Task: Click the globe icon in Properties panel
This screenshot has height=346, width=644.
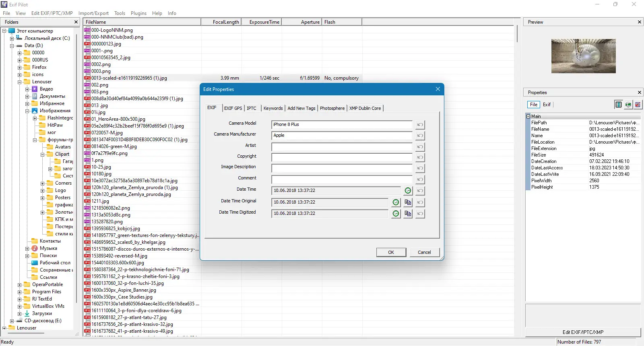Action: coord(628,105)
